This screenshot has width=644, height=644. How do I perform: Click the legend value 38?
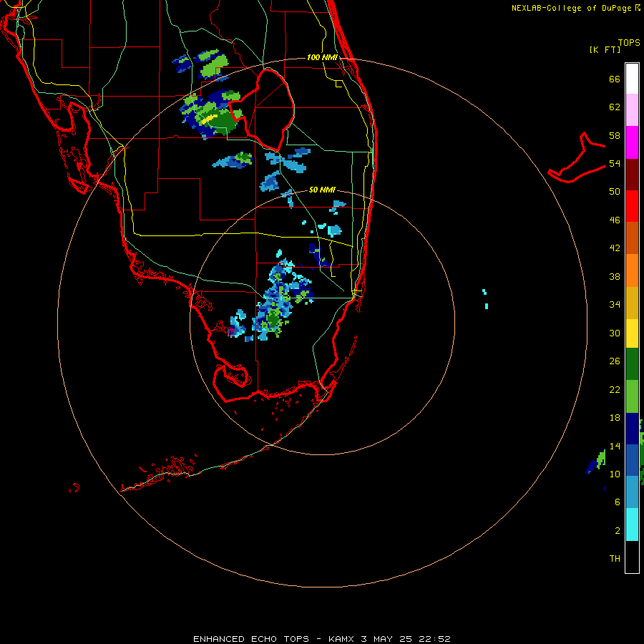[615, 276]
